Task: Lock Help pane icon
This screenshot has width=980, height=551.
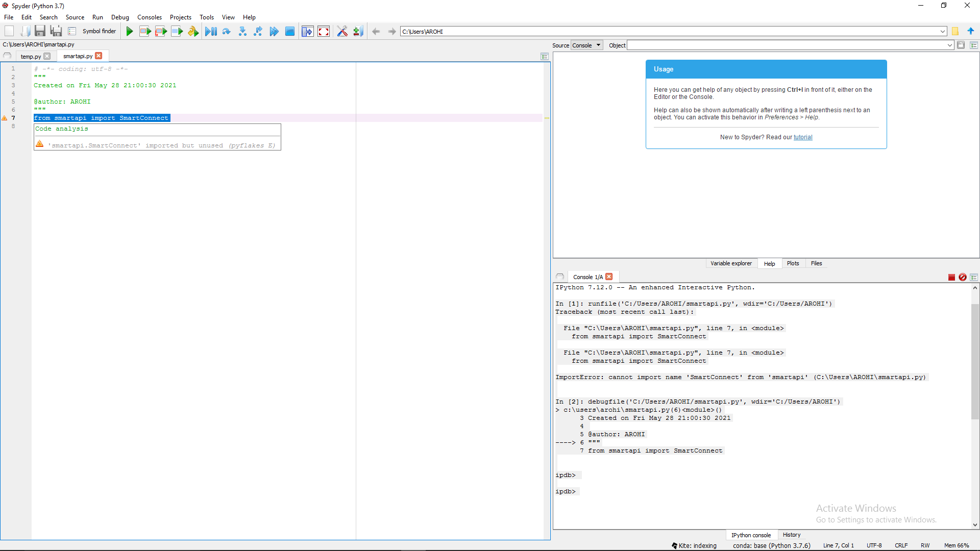Action: (x=961, y=45)
